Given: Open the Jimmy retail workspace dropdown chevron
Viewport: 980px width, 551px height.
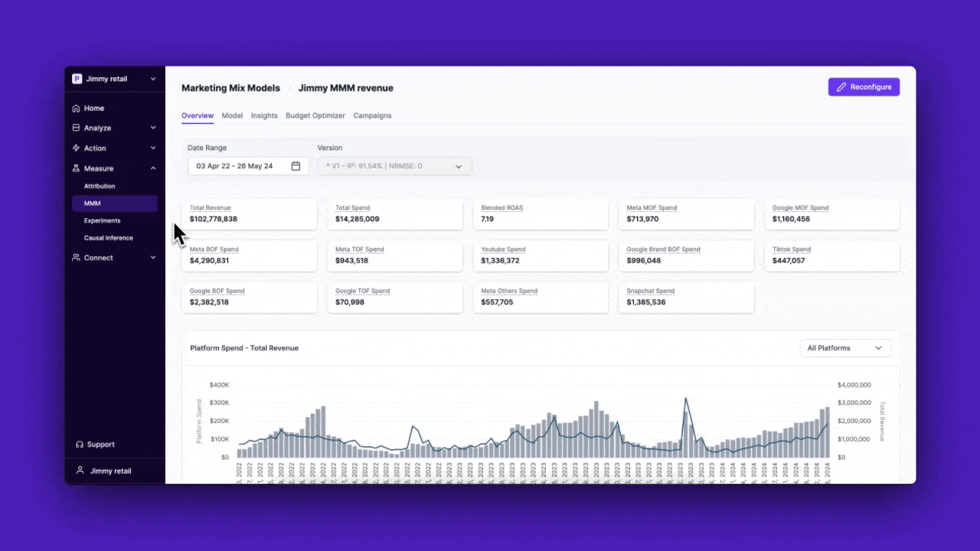Looking at the screenshot, I should tap(153, 79).
